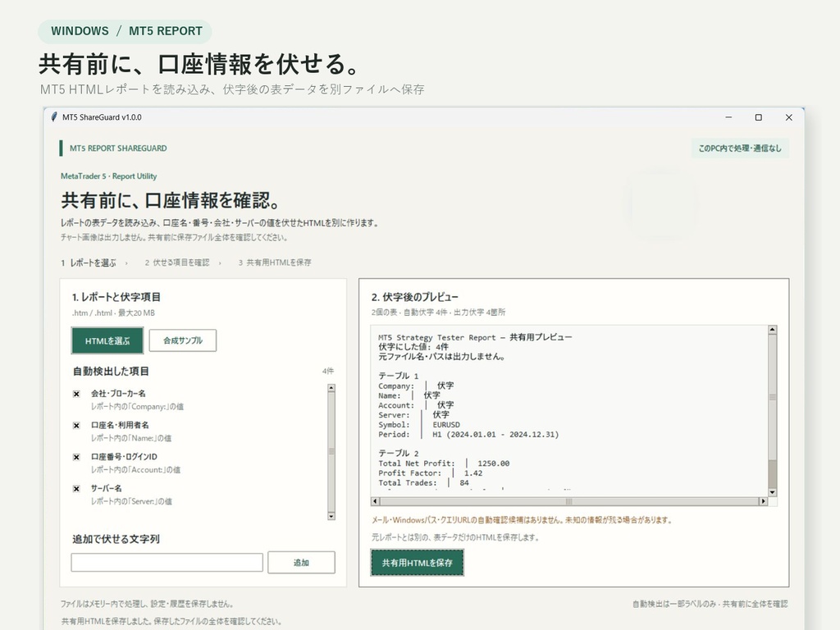Select step 1 レポートを選ぶ
Screen dimensions: 840x630
[x=89, y=263]
